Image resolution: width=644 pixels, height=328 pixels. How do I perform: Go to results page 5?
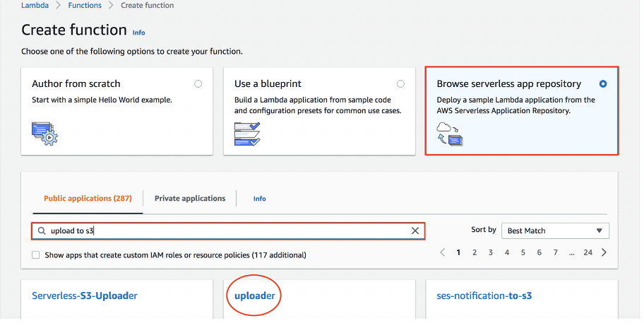(523, 252)
